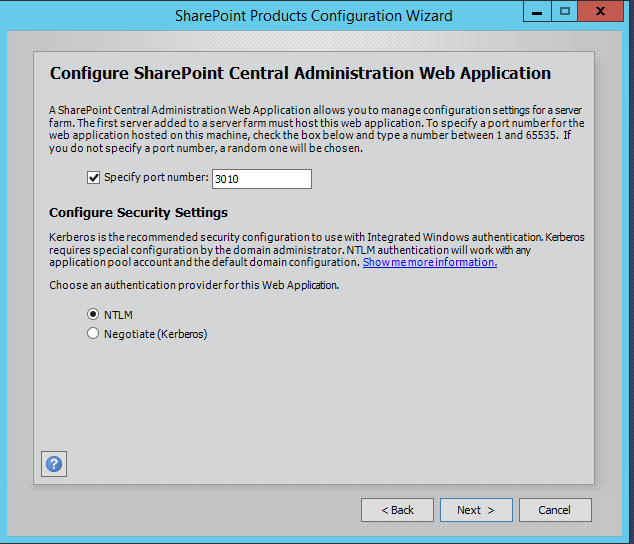Cancel the configuration wizard
Image resolution: width=634 pixels, height=544 pixels.
(x=554, y=510)
